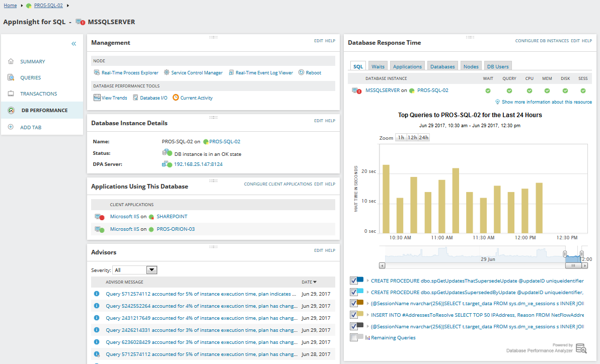Screen dimensions: 600x364
Task: Open Configure DB Instances link
Action: 542,41
